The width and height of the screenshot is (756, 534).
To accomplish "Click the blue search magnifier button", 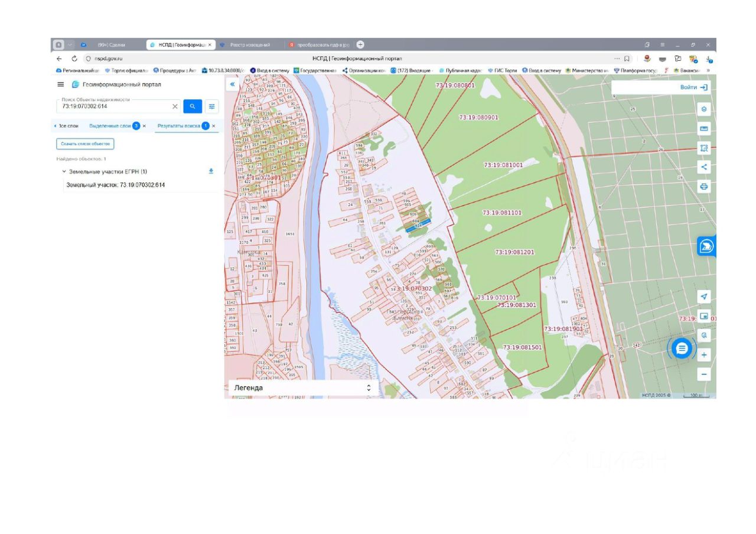I will point(193,106).
